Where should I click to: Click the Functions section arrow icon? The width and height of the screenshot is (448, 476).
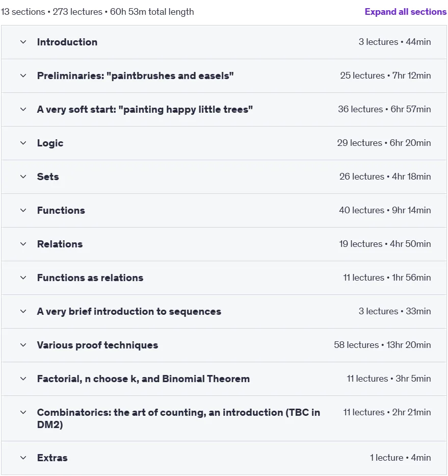click(23, 210)
